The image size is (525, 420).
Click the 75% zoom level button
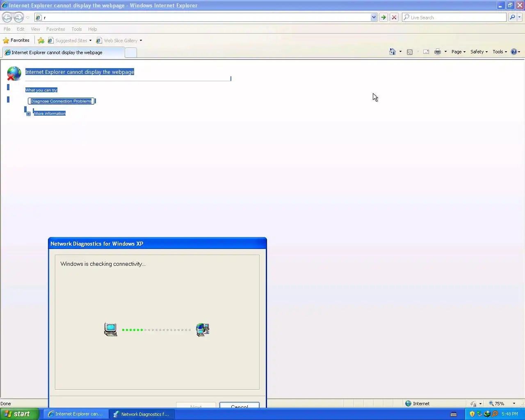(x=496, y=404)
